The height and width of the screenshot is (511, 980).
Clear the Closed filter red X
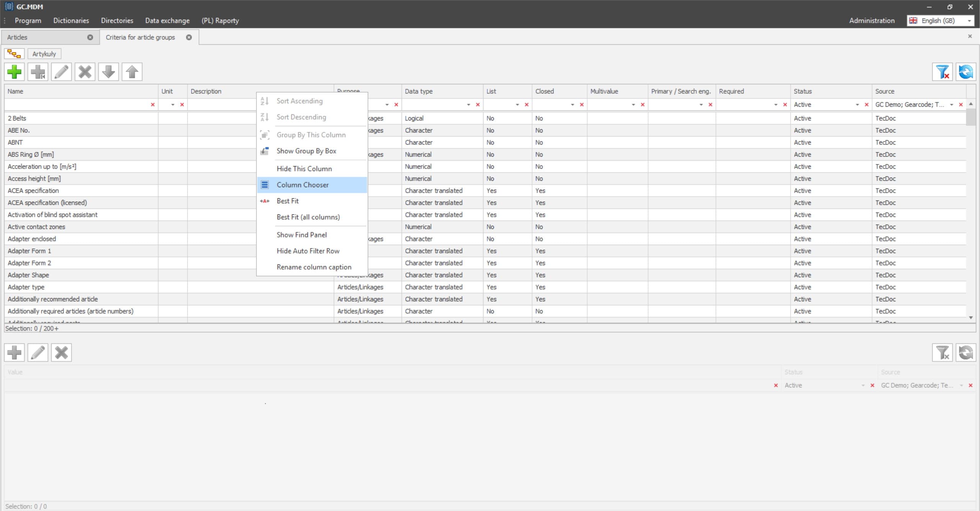point(582,104)
